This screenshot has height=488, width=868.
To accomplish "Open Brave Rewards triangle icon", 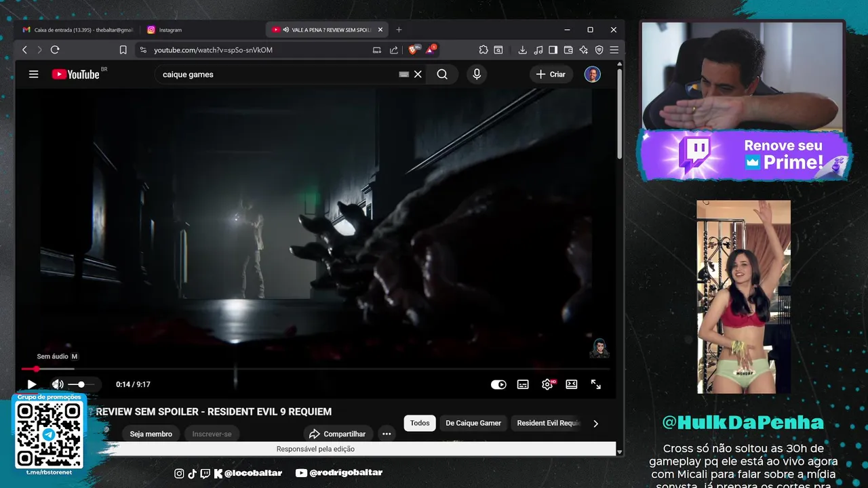I will [431, 49].
